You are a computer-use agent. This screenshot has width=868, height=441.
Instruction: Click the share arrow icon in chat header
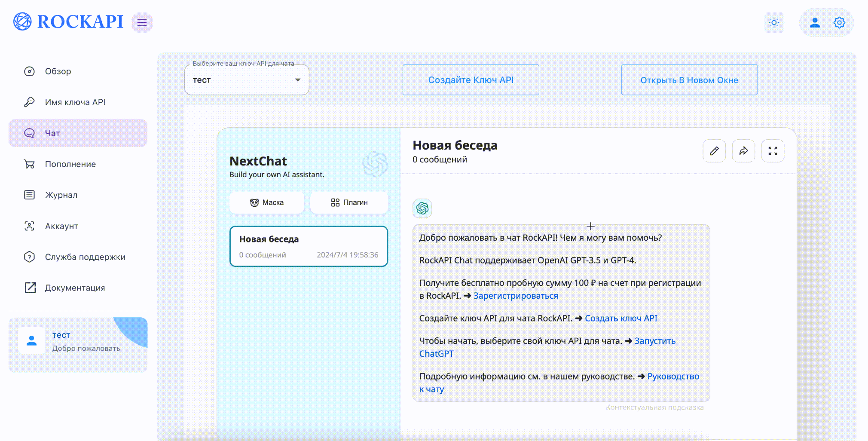(743, 151)
